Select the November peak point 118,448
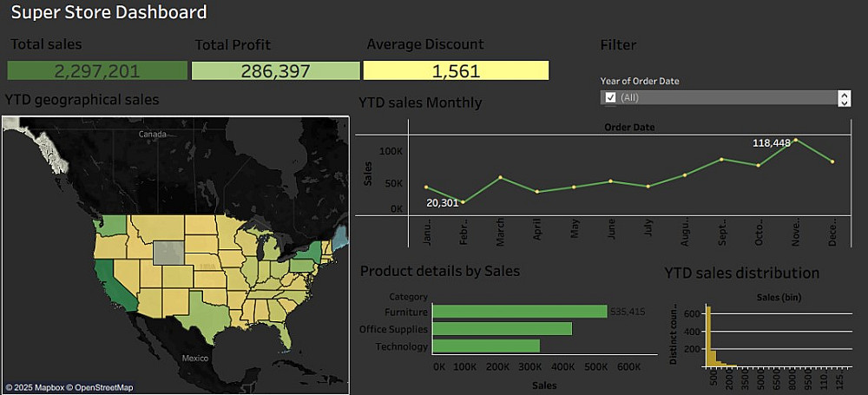 (795, 140)
